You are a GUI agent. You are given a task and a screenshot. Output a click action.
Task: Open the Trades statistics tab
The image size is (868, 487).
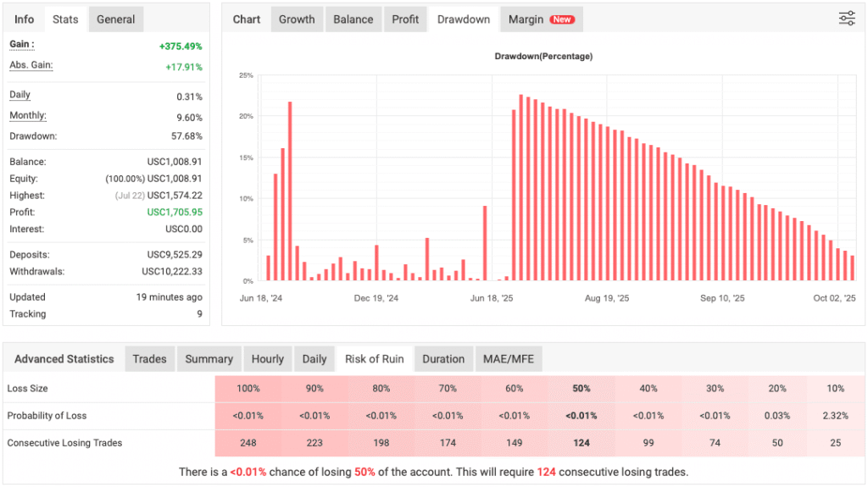pos(149,359)
